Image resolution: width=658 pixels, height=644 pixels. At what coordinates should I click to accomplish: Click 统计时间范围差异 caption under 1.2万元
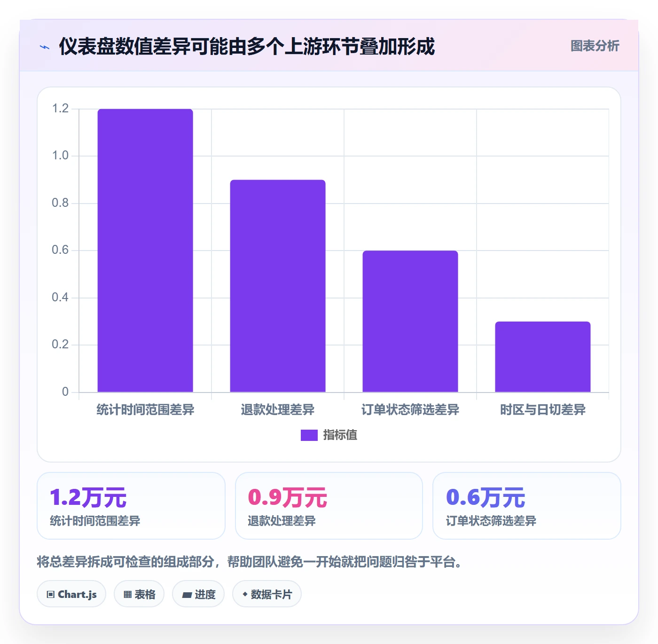pyautogui.click(x=95, y=521)
